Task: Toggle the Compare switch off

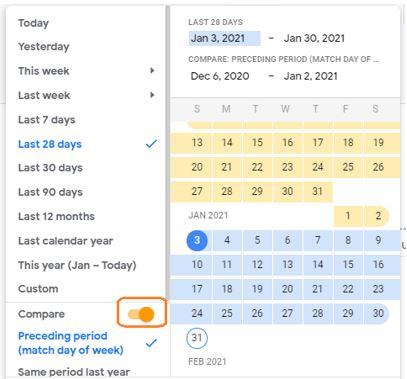Action: pyautogui.click(x=141, y=314)
